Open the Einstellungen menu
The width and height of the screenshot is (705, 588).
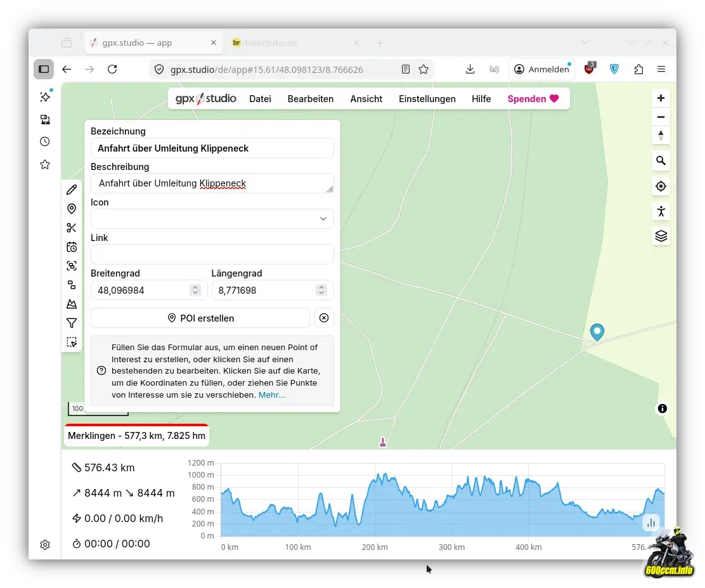[427, 99]
